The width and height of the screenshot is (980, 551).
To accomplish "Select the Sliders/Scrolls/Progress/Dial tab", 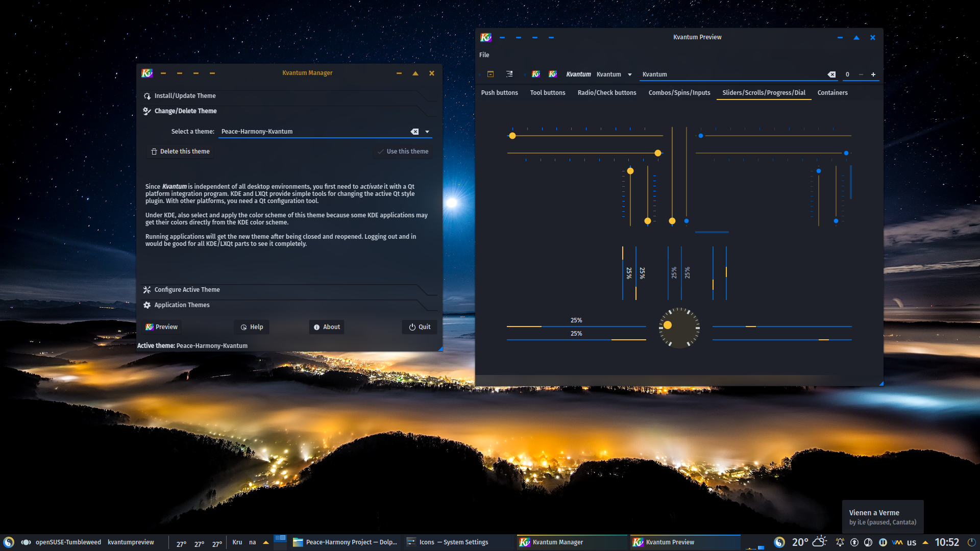I will (x=764, y=93).
